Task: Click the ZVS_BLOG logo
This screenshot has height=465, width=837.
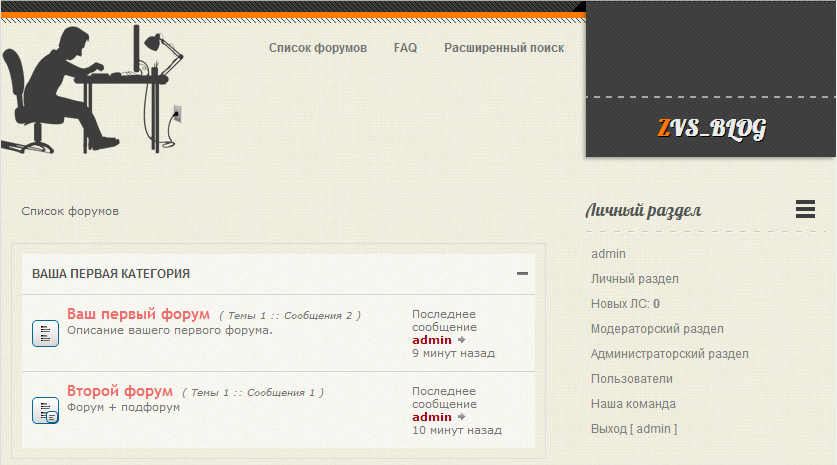Action: (711, 128)
